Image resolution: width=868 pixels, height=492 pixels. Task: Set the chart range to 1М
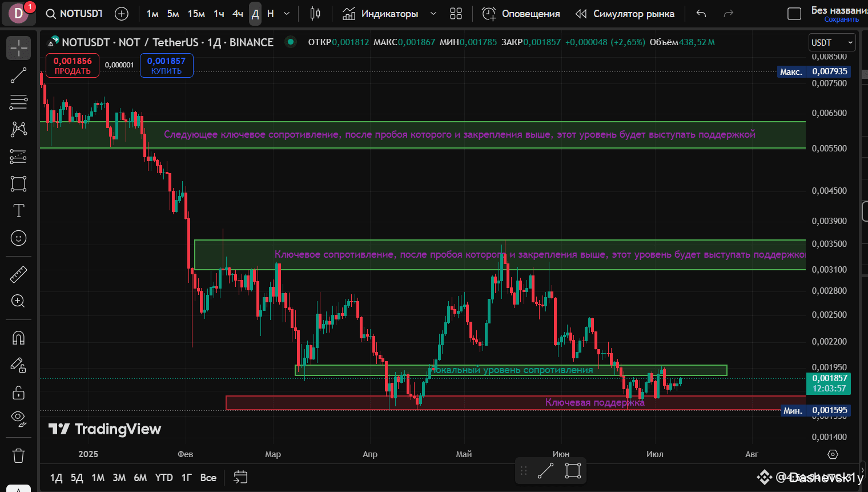[x=98, y=478]
